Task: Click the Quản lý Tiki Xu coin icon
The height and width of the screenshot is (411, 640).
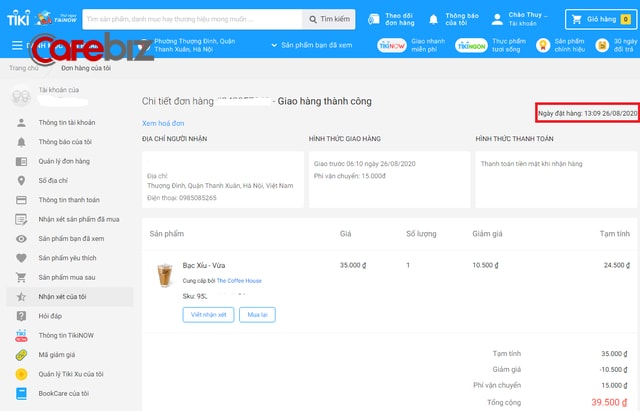Action: click(x=21, y=374)
